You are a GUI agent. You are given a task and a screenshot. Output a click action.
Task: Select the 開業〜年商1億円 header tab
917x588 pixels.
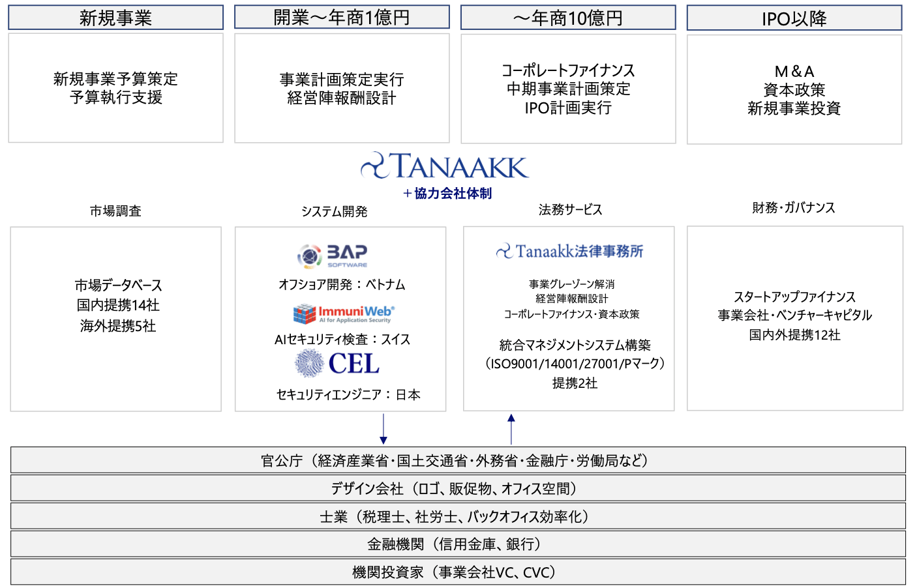click(x=342, y=18)
